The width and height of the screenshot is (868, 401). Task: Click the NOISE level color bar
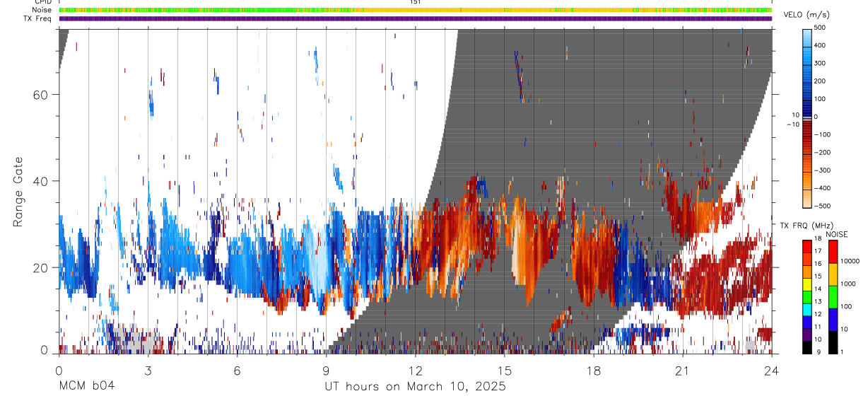click(833, 296)
